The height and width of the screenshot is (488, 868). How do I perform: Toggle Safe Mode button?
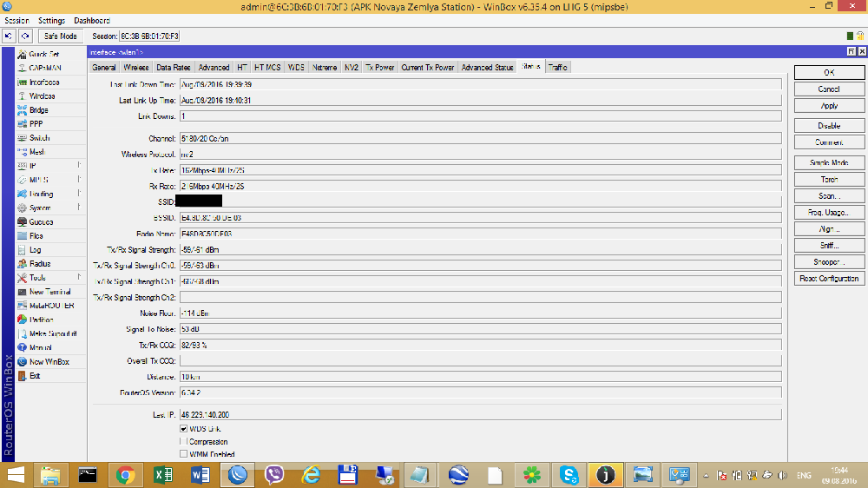(x=61, y=36)
